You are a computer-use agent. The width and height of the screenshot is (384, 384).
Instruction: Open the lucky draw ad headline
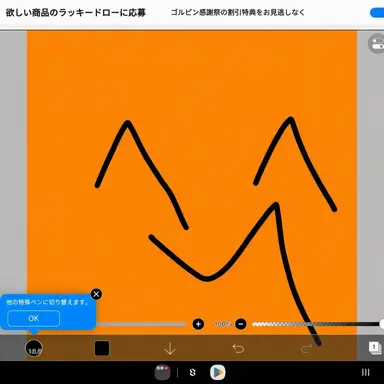[x=76, y=13]
